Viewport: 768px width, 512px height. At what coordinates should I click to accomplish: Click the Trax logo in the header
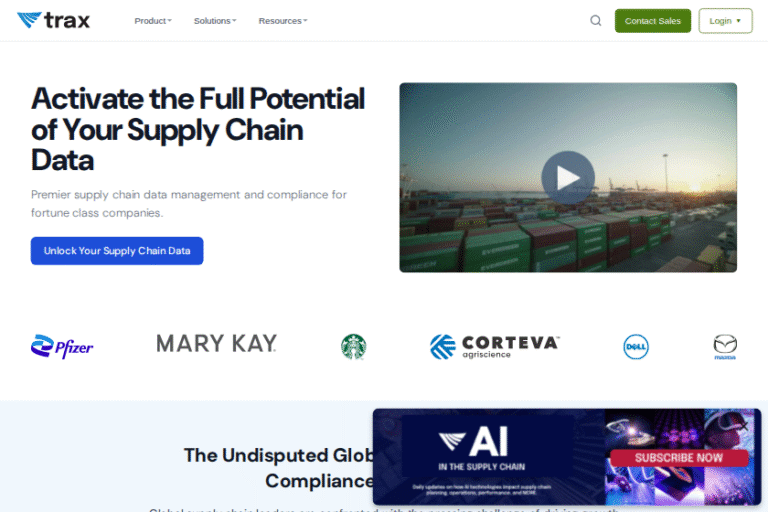click(x=53, y=20)
